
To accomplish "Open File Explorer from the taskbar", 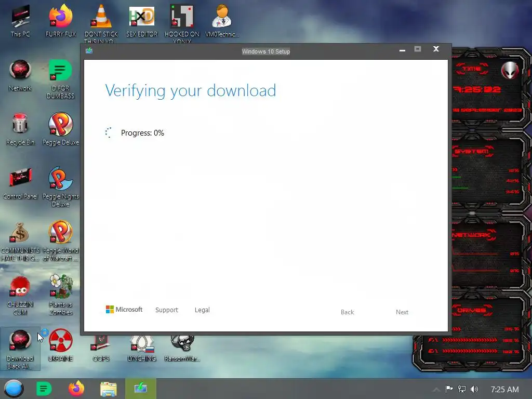I will tap(108, 389).
